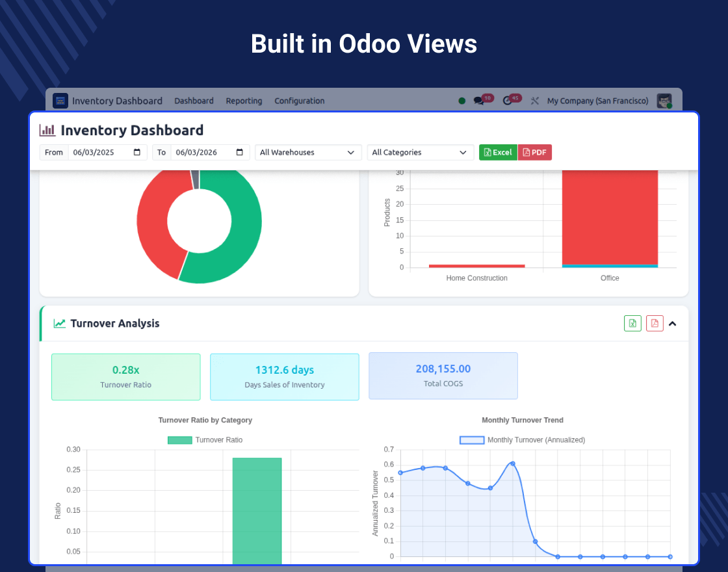Screen dimensions: 728x572
Task: Open the debug tools wrench icon
Action: (x=535, y=101)
